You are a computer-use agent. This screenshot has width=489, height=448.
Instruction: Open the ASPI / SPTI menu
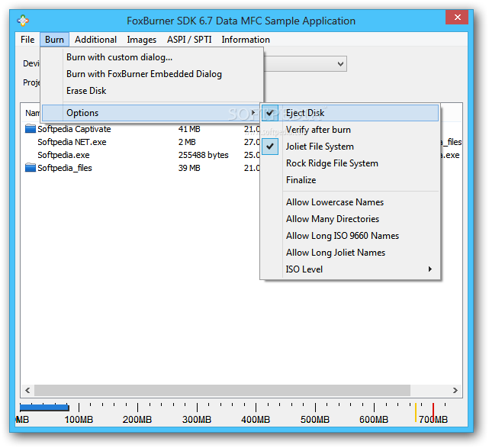click(x=189, y=40)
